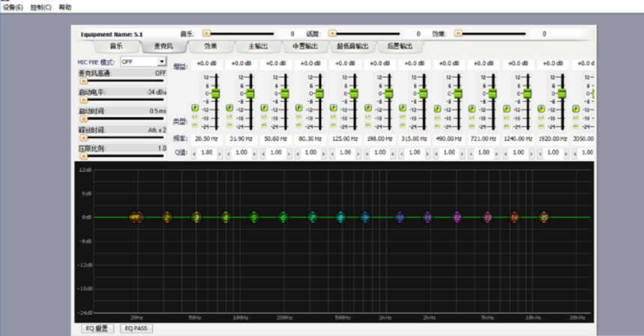
Task: Select the HPF node on the EQ graph
Action: coord(136,217)
